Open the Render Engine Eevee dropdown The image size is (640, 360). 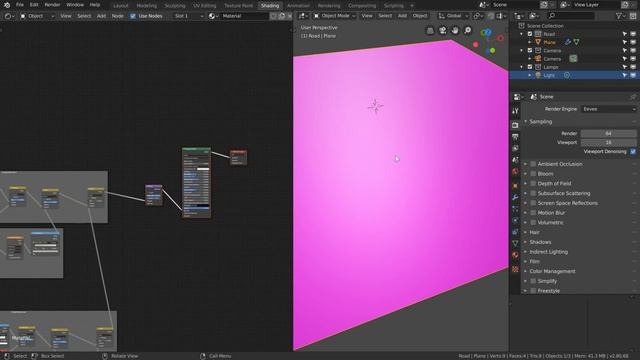(609, 109)
